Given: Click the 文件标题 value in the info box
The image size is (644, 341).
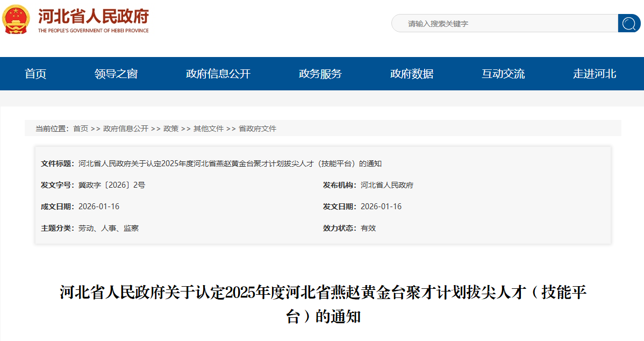Looking at the screenshot, I should tap(230, 164).
